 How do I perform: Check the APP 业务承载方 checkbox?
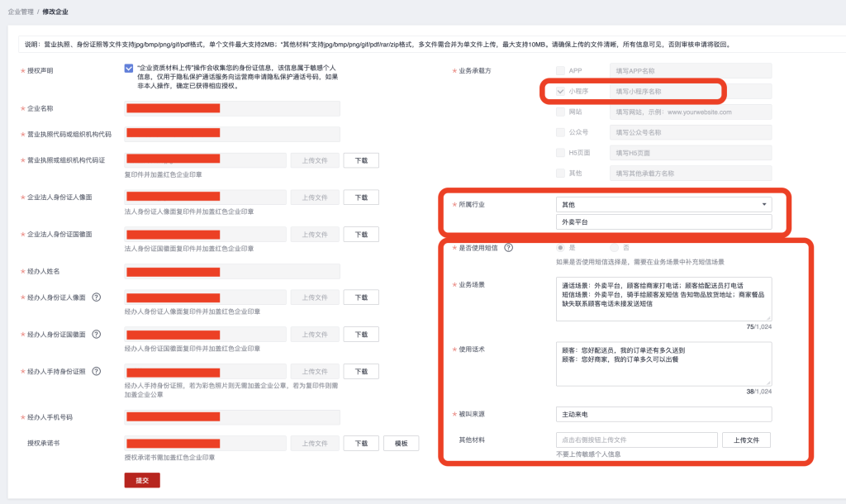click(x=561, y=71)
